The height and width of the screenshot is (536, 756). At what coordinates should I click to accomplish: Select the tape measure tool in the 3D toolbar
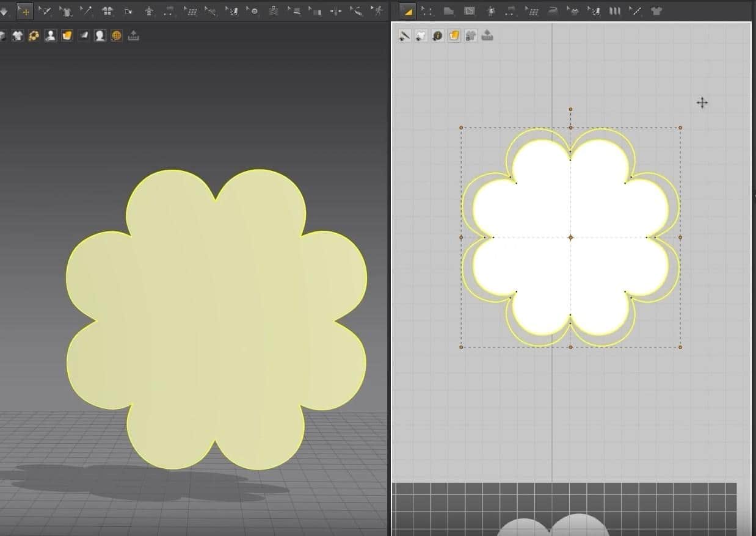(x=357, y=11)
